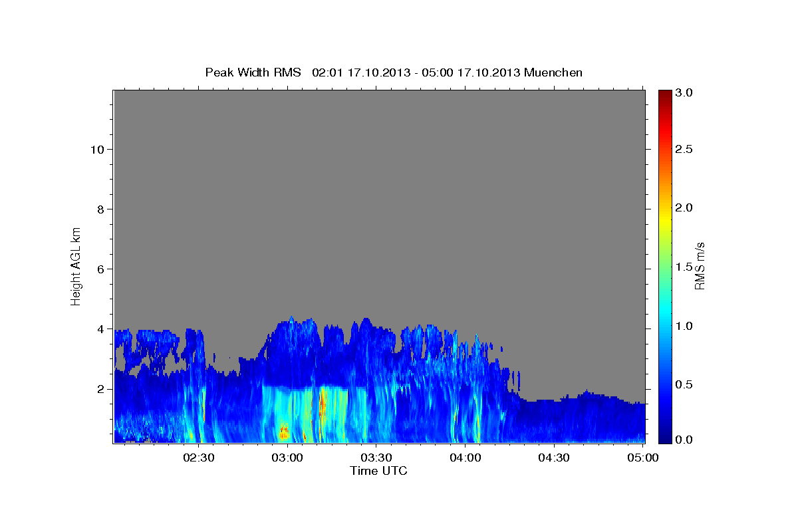Click the 03:30 time tick label
Screen dimensions: 798x532
tap(376, 458)
